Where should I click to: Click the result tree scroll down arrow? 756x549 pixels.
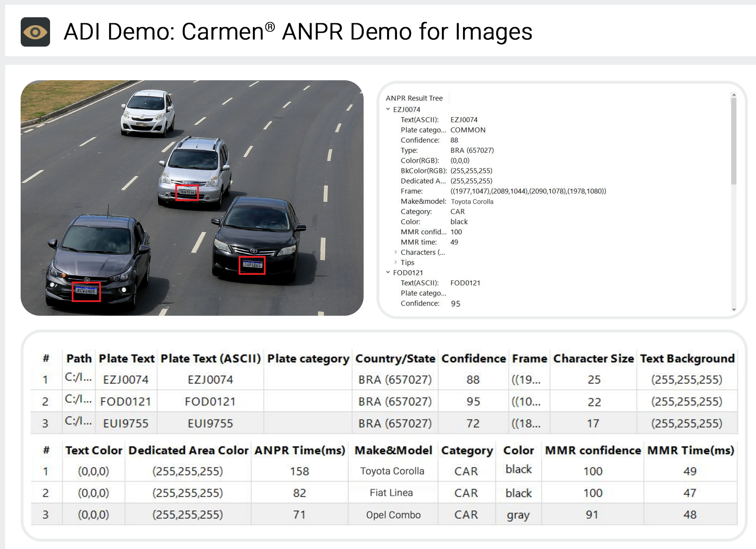click(734, 309)
